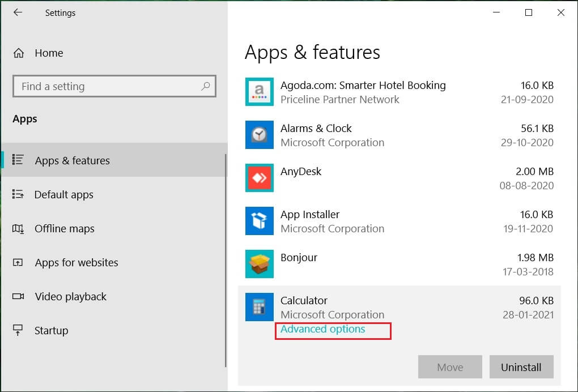
Task: Click the greyed-out Move button
Action: click(x=450, y=367)
